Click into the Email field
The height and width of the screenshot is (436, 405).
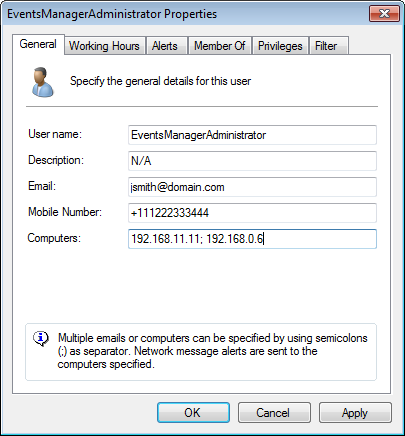pos(252,187)
